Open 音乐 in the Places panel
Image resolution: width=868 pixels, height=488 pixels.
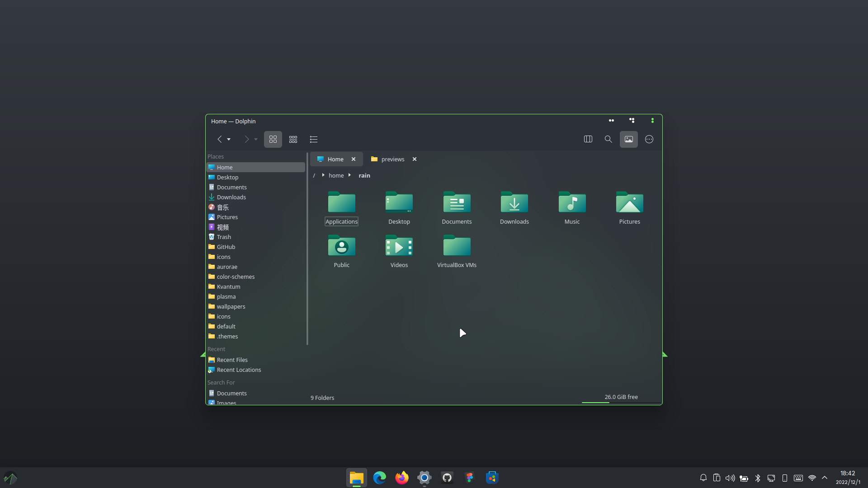[x=256, y=207]
